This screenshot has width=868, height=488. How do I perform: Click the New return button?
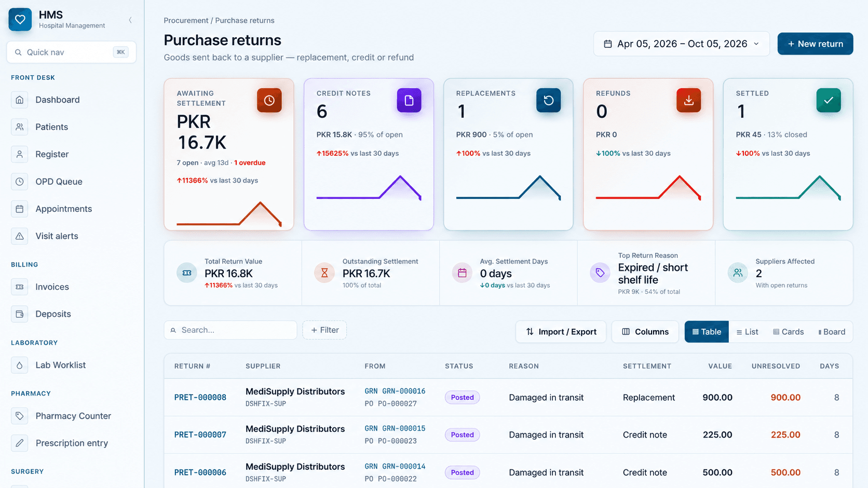[x=815, y=44]
